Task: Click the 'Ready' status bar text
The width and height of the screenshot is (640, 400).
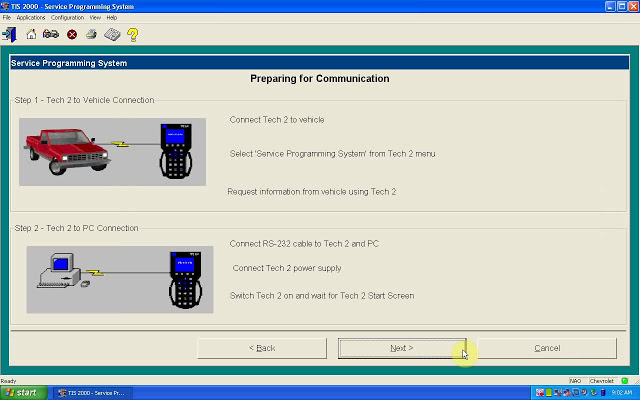Action: click(8, 381)
